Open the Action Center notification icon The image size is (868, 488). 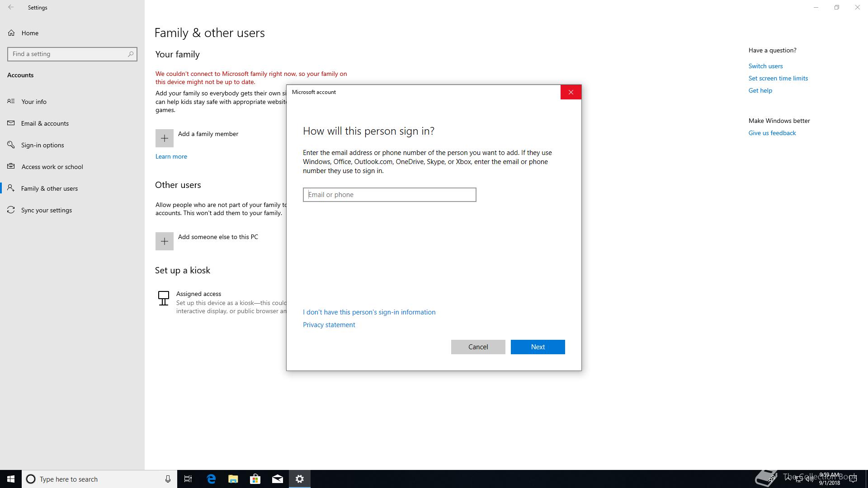point(853,479)
